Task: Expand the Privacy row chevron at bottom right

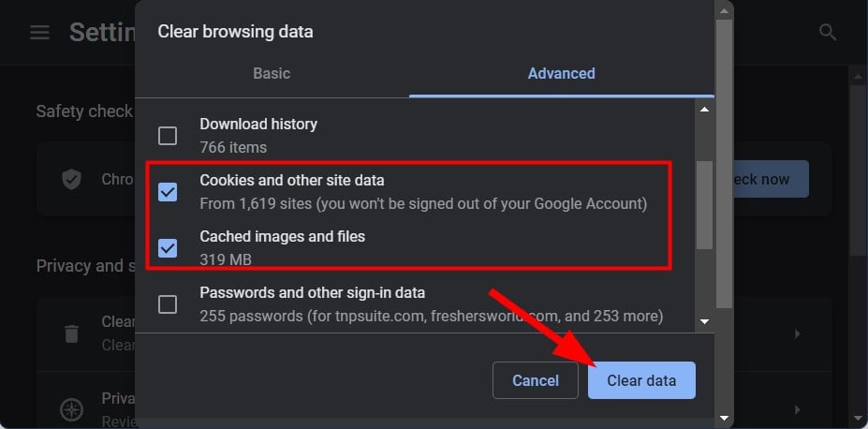Action: 797,410
